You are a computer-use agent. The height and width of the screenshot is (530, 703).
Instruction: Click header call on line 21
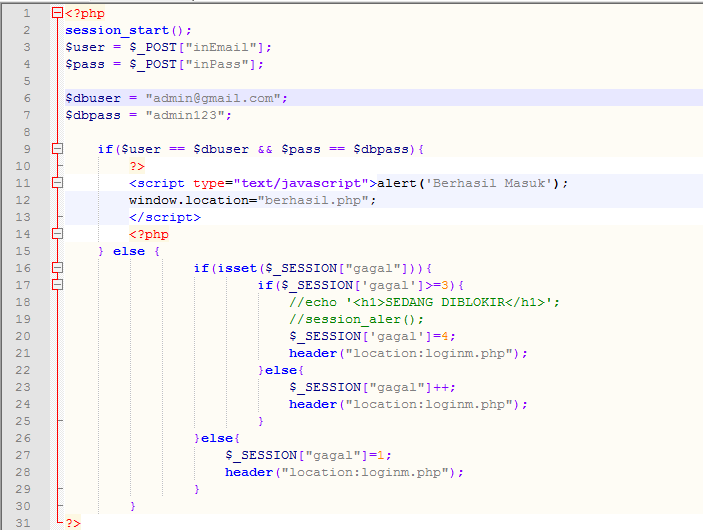tap(408, 353)
